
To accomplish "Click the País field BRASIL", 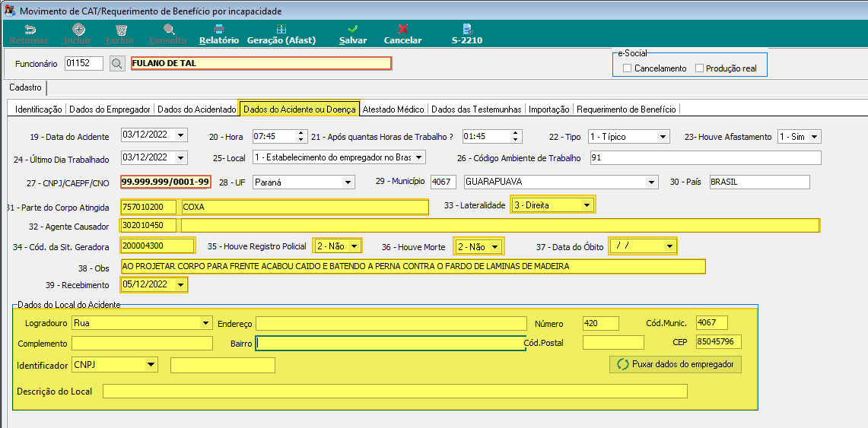I will point(759,182).
